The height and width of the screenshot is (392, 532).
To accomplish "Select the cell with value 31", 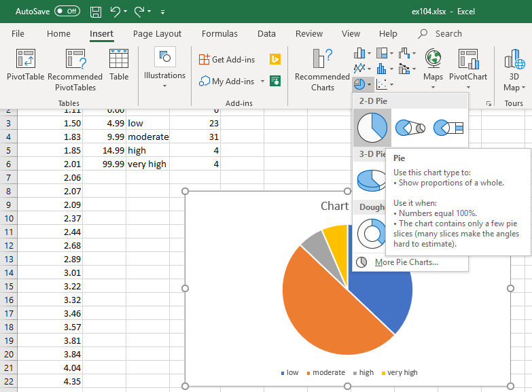I will [195, 137].
